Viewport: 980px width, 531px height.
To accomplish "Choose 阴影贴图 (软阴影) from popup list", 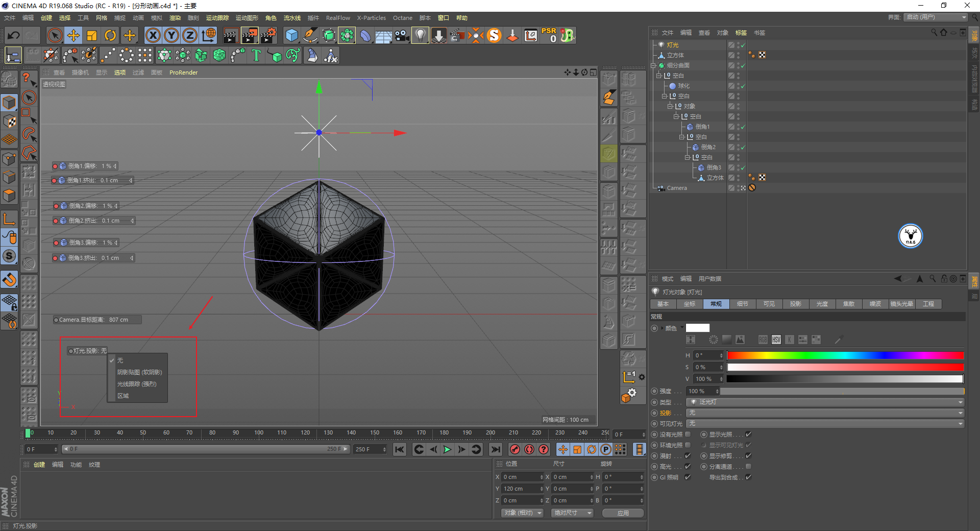I will [139, 372].
